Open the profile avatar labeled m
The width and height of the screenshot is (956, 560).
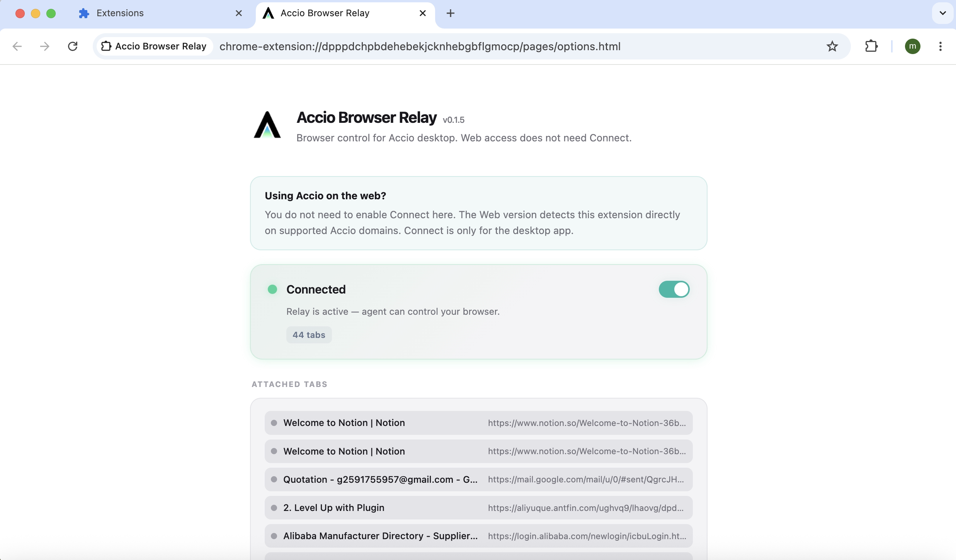pos(912,46)
